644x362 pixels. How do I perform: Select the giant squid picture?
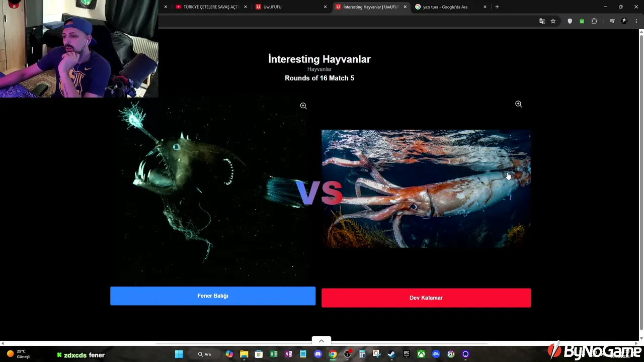pos(426,189)
